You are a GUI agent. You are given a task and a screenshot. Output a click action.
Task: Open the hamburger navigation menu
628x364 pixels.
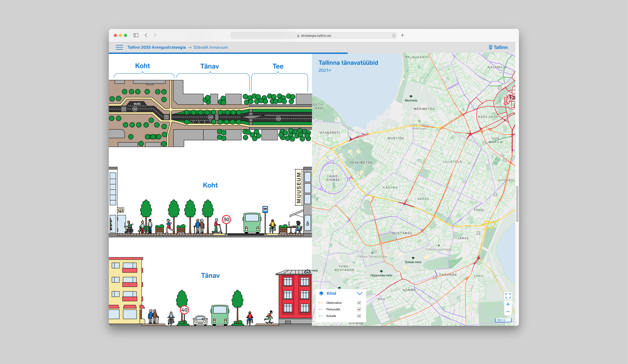click(119, 47)
